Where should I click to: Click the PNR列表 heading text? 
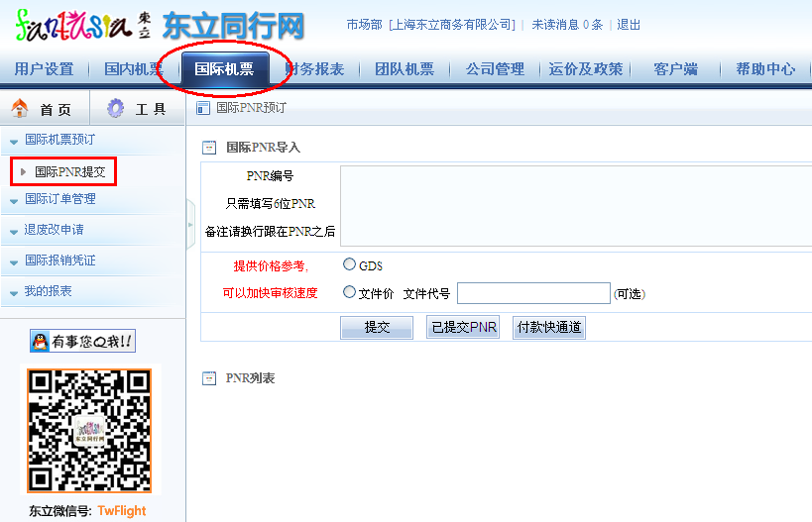(250, 378)
